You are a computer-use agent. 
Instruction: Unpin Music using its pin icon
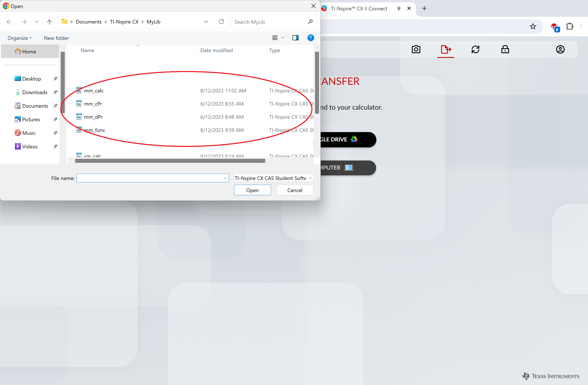pos(55,133)
